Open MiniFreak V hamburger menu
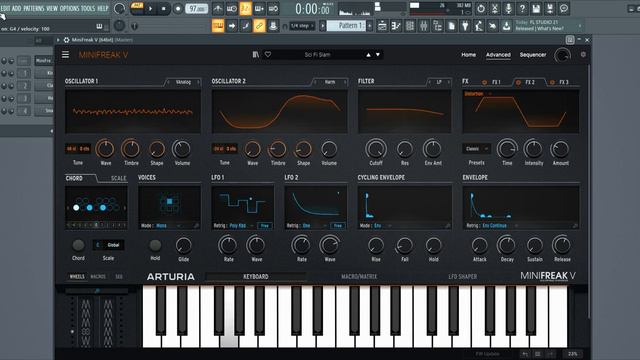The height and width of the screenshot is (360, 640). (65, 55)
